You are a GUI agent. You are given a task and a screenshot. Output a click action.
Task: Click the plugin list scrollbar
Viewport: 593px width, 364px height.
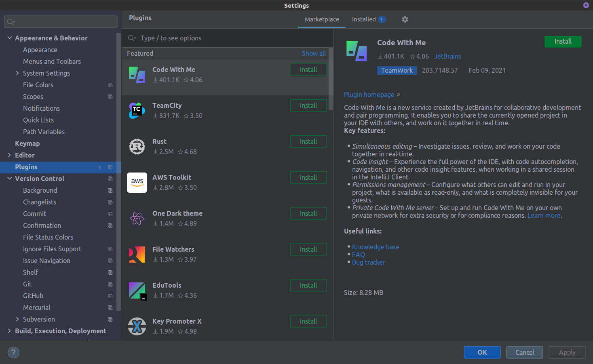(331, 79)
